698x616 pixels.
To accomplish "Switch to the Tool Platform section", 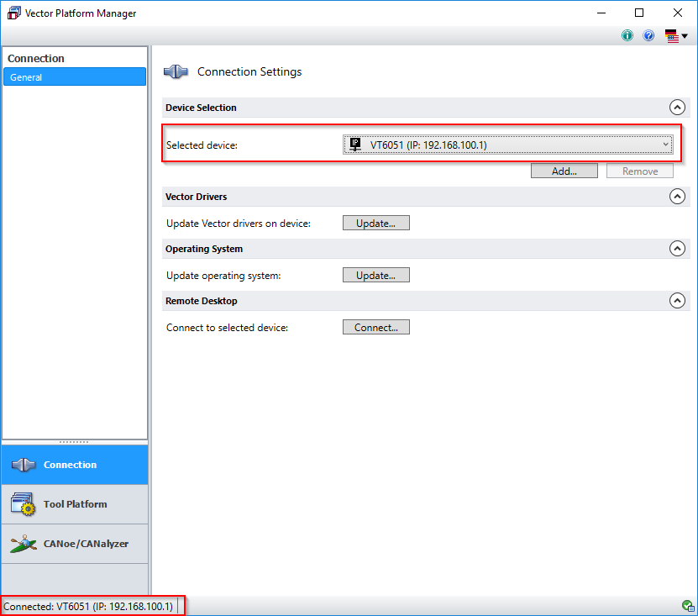I will coord(74,503).
